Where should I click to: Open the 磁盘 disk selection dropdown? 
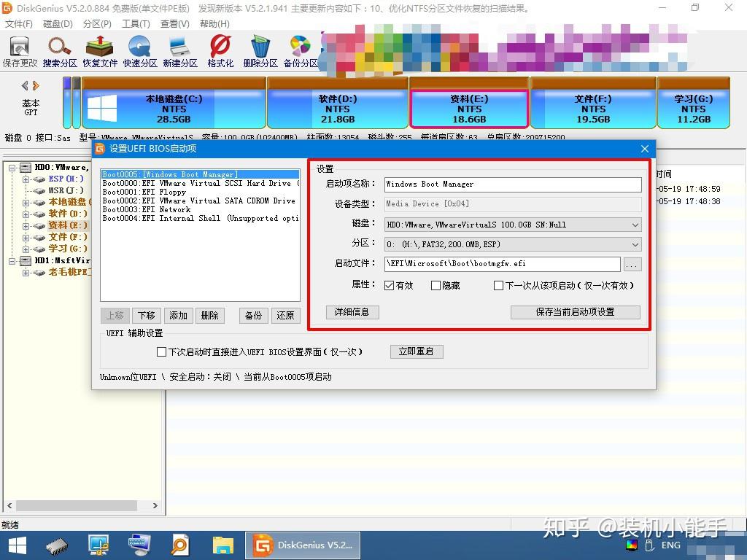tap(633, 224)
